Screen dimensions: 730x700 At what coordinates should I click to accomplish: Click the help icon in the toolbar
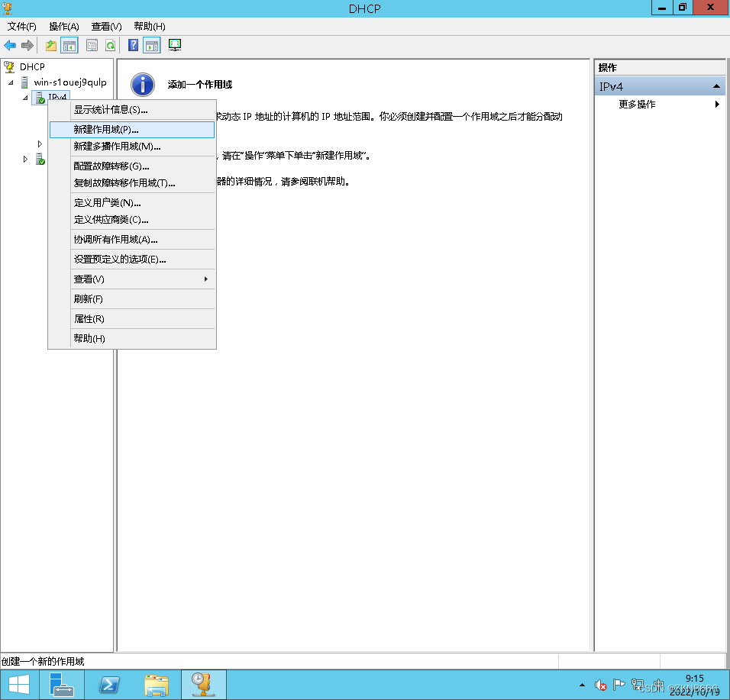132,45
